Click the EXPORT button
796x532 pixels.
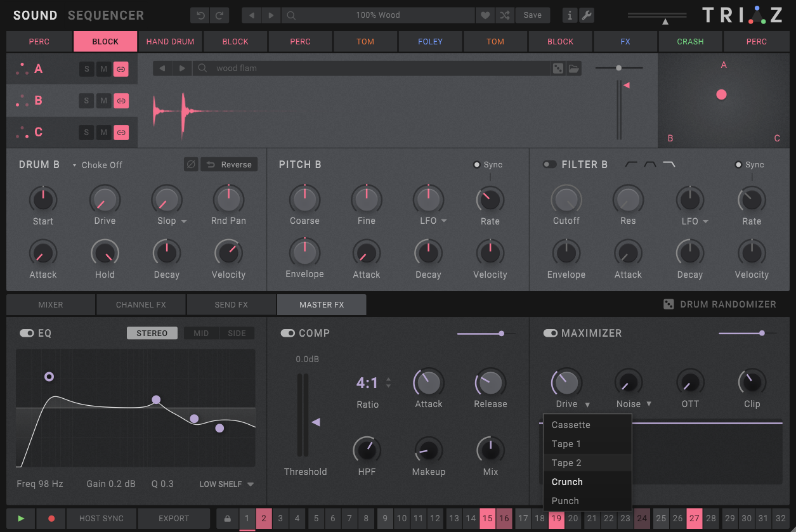pos(174,519)
